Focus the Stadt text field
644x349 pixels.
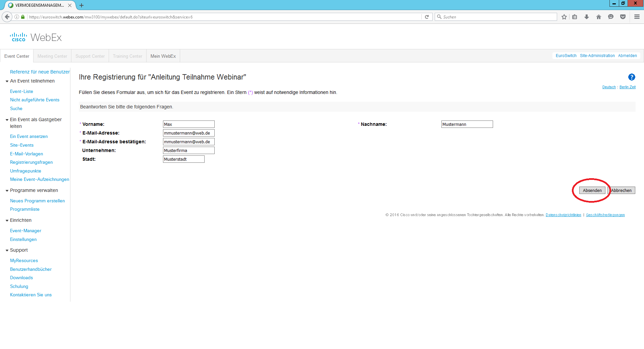pyautogui.click(x=183, y=159)
